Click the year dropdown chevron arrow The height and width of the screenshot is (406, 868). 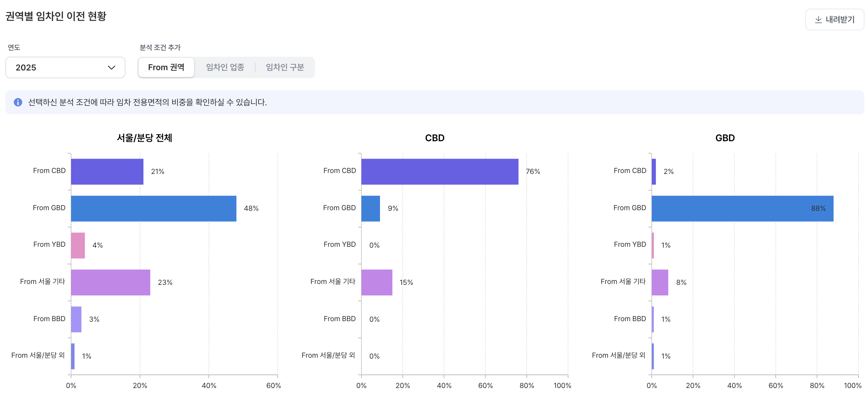point(112,67)
